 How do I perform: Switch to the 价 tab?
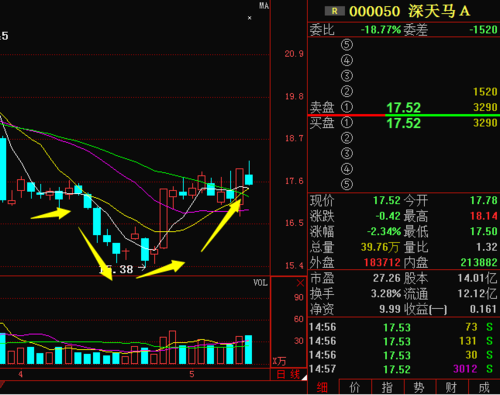pyautogui.click(x=355, y=387)
